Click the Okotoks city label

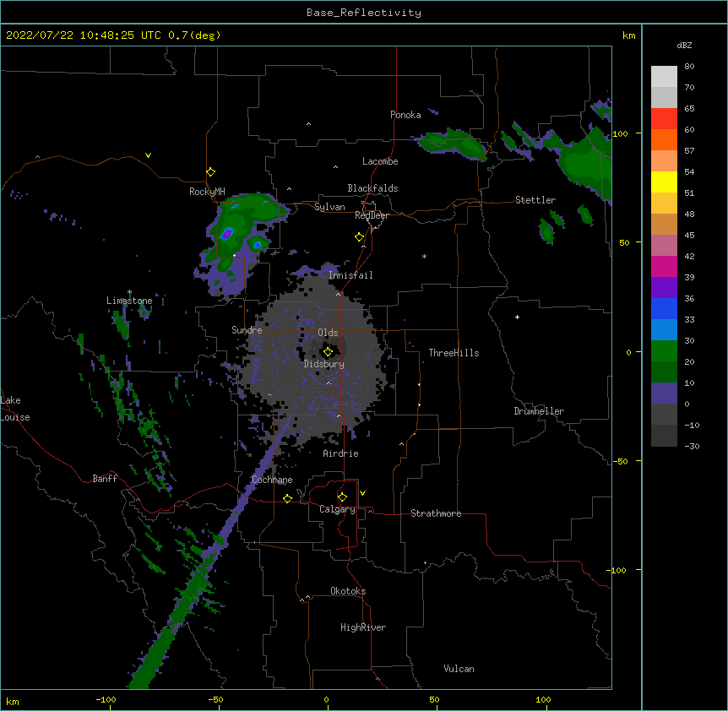tap(348, 591)
